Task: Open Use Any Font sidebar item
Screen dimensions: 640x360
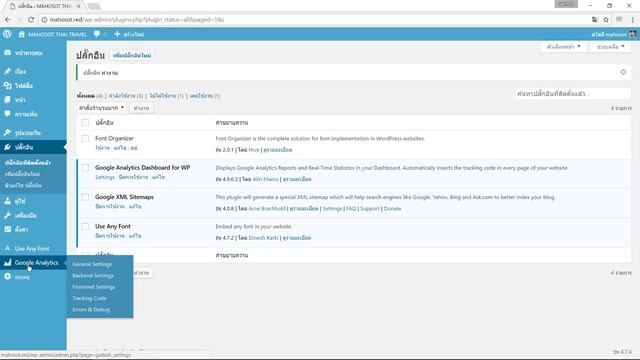Action: pyautogui.click(x=33, y=248)
